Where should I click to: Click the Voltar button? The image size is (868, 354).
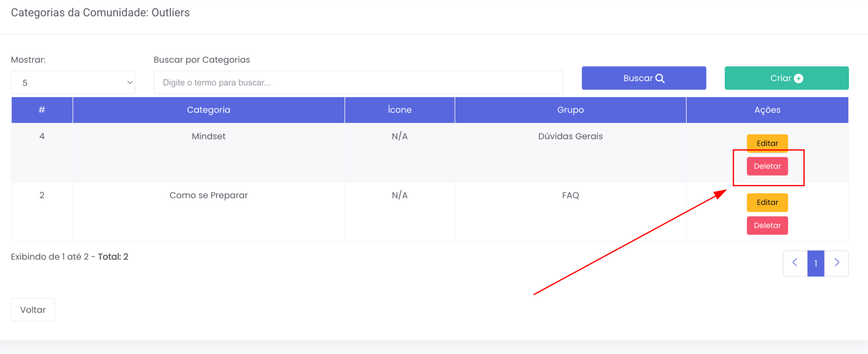coord(33,310)
